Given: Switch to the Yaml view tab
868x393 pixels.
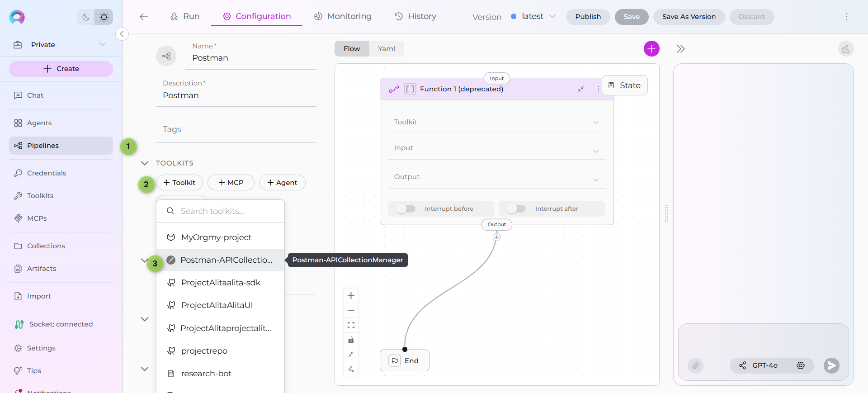Looking at the screenshot, I should [387, 49].
